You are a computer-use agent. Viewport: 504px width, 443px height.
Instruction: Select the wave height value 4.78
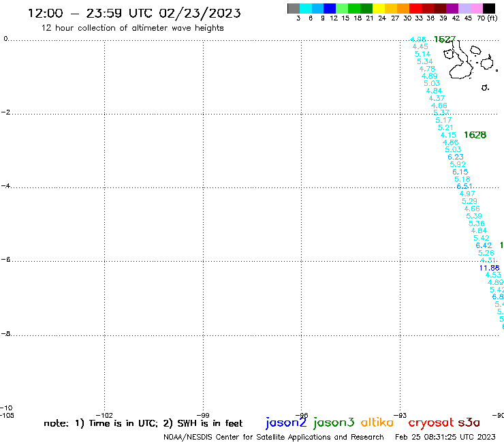(427, 69)
